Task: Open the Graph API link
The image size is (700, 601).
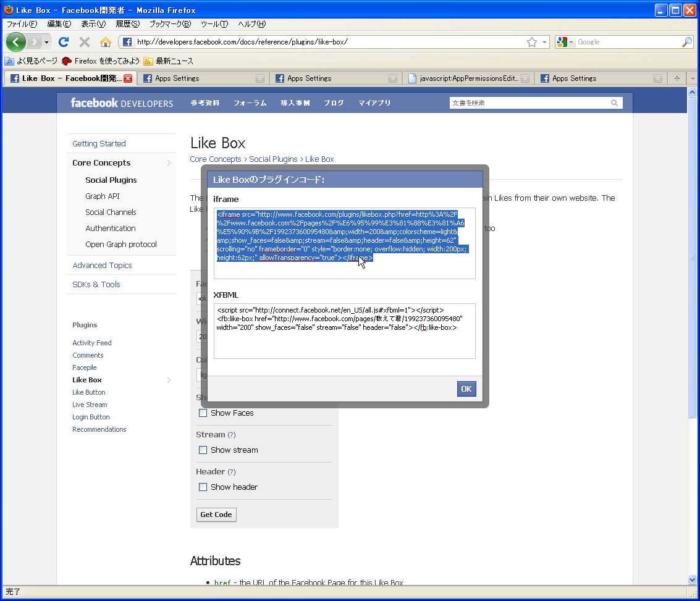Action: (x=102, y=196)
